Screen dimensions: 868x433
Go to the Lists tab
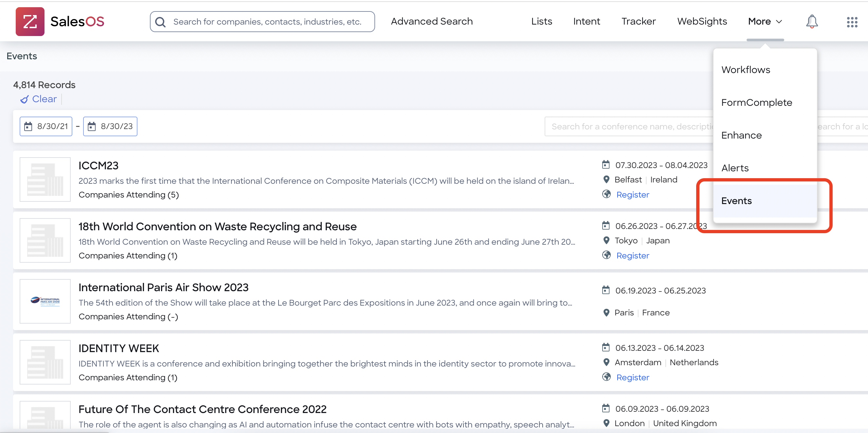pyautogui.click(x=541, y=22)
